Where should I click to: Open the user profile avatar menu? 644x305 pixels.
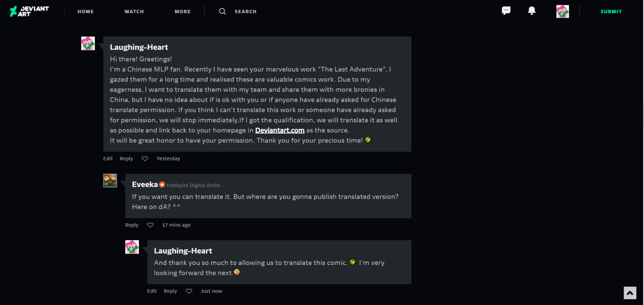pos(562,11)
